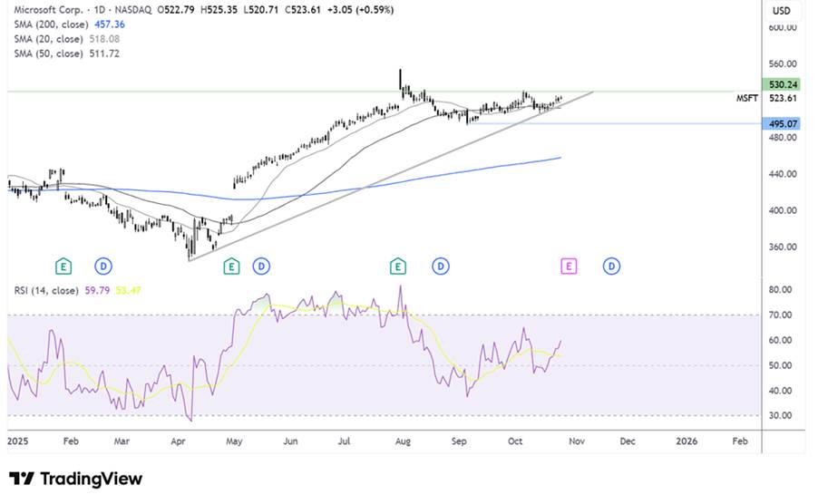
Task: Click the SMA 50 value 511.72
Action: click(104, 53)
